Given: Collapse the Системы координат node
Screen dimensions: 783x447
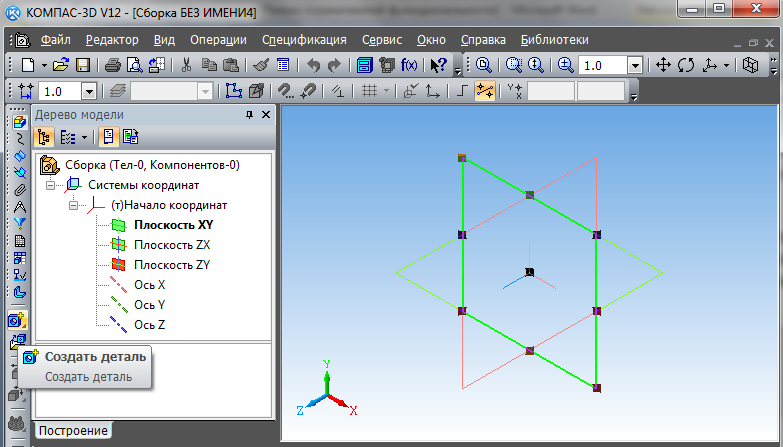Looking at the screenshot, I should [x=50, y=185].
